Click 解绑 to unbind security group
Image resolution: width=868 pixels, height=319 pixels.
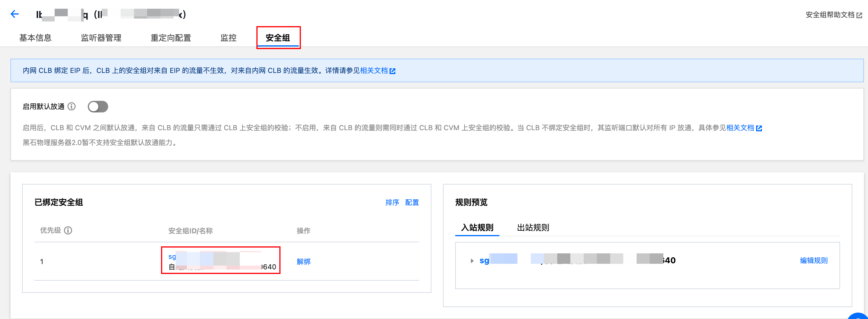[303, 261]
